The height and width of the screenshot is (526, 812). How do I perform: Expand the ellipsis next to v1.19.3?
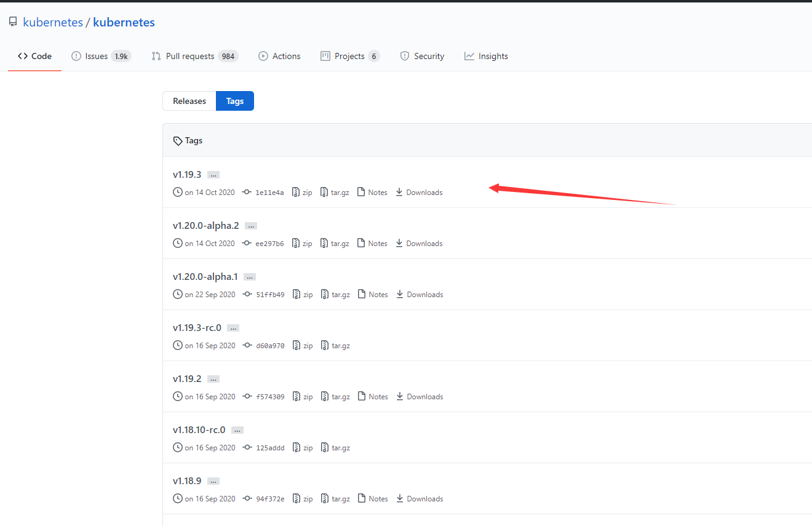point(213,175)
